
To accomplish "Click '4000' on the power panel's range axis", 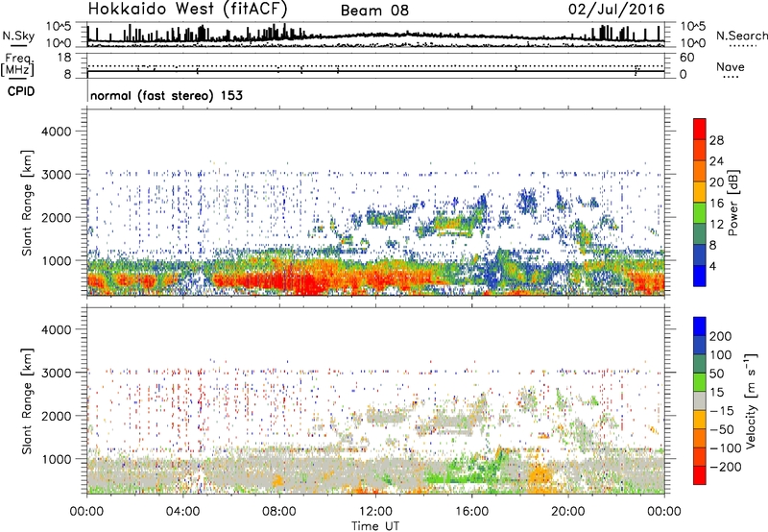I will pos(57,132).
